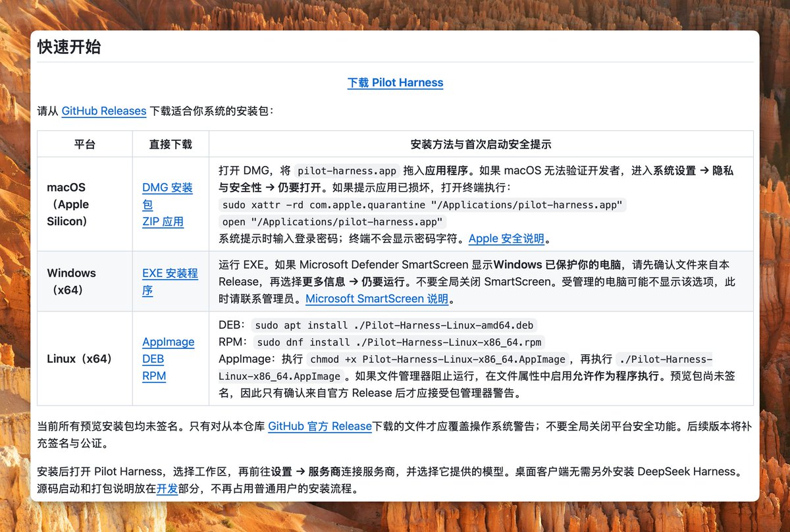The width and height of the screenshot is (790, 532).
Task: Download the DMG 安装包 for macOS
Action: [x=167, y=196]
